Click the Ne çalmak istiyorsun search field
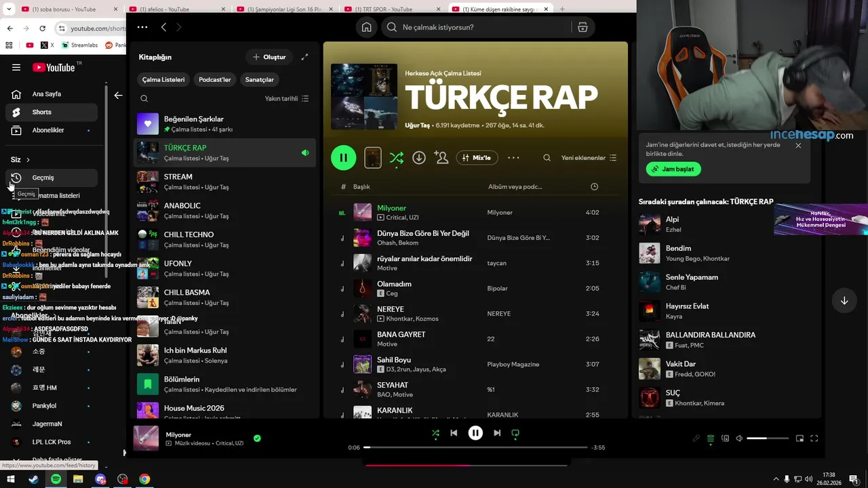This screenshot has height=488, width=868. tap(477, 27)
